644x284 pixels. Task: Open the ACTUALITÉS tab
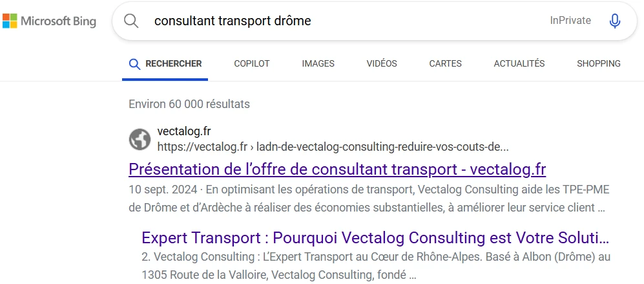coord(519,63)
